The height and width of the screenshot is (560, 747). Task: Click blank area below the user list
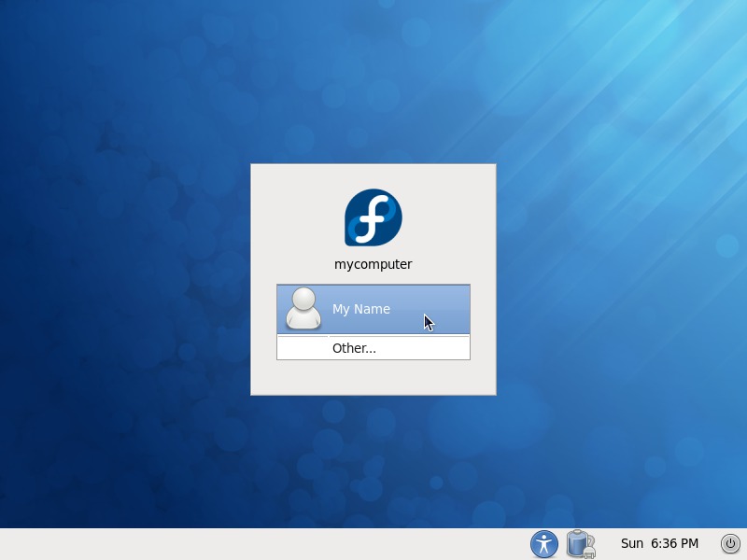tap(373, 377)
